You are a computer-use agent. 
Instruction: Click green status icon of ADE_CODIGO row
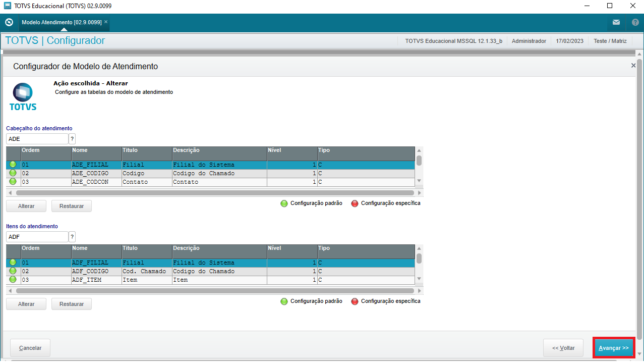tap(13, 173)
